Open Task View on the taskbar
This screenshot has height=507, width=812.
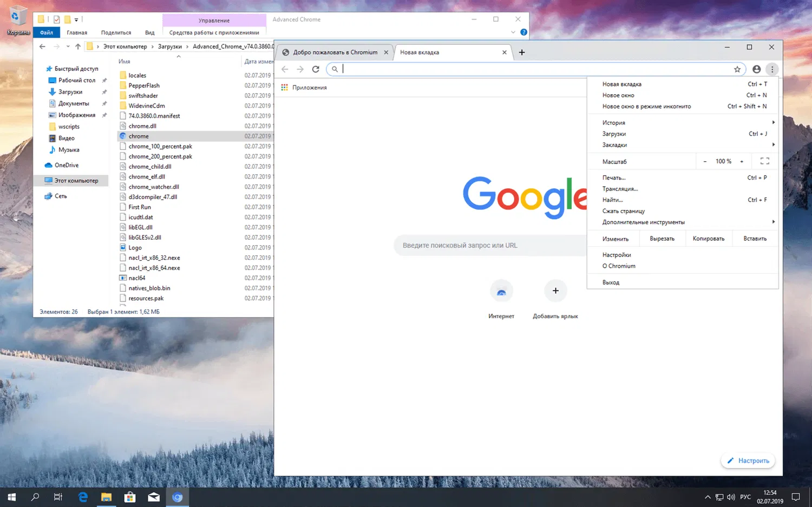(x=58, y=497)
